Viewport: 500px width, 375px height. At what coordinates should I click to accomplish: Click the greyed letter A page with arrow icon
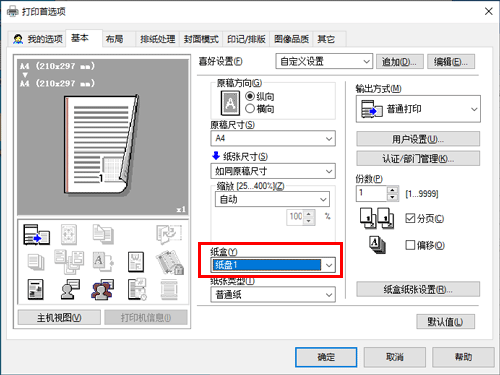click(x=103, y=262)
